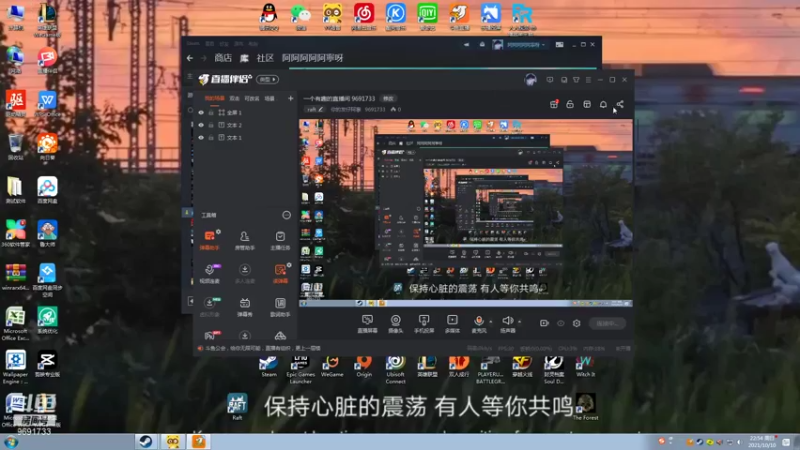Open the gift box icon with red badge
Image resolution: width=800 pixels, height=450 pixels.
coord(554,104)
